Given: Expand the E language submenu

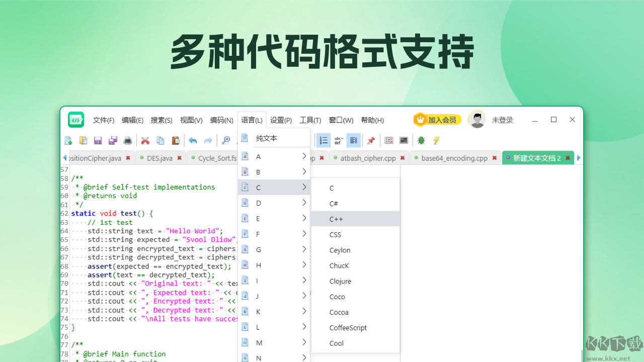Looking at the screenshot, I should tap(274, 219).
